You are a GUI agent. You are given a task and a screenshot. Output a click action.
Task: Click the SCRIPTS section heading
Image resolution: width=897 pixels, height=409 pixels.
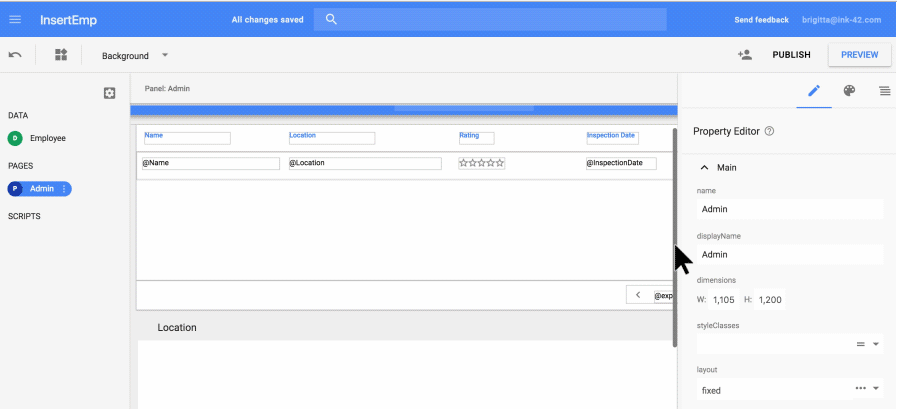coord(23,216)
